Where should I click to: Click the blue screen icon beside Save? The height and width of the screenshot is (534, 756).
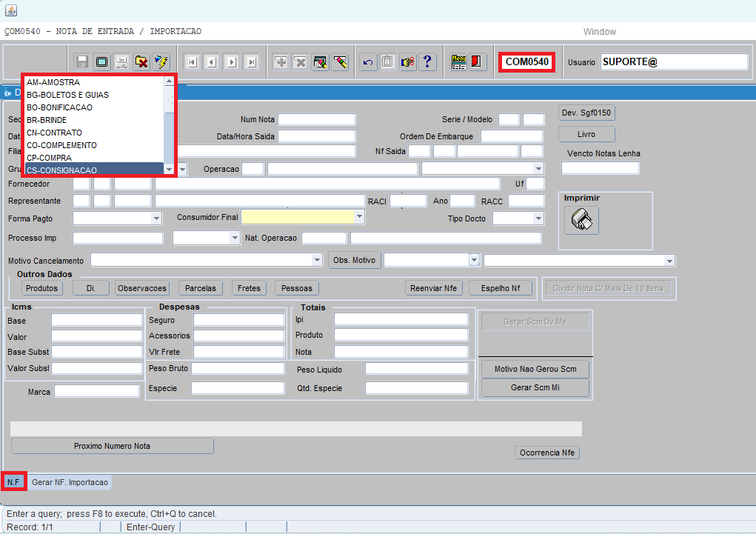click(101, 61)
